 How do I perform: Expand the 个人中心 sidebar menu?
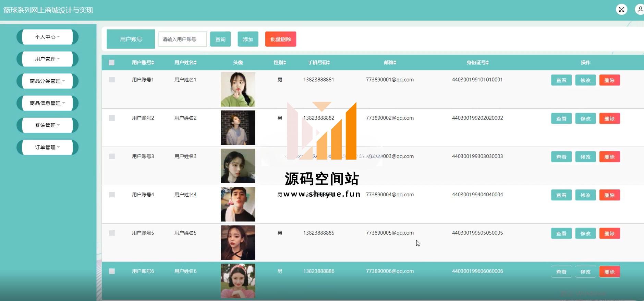click(x=47, y=37)
